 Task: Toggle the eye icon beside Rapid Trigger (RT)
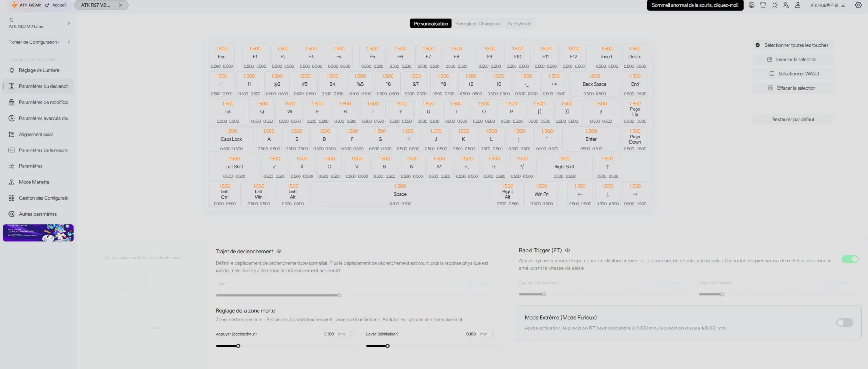point(567,250)
